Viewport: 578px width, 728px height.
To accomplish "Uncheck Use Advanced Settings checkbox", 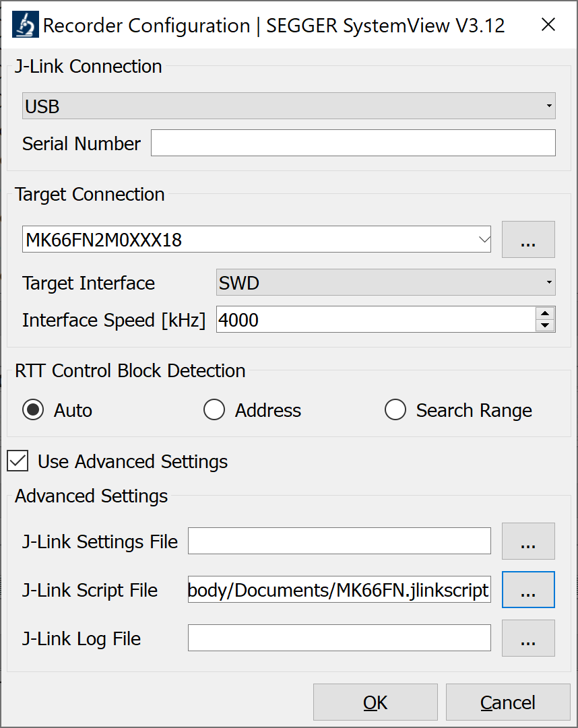I will pyautogui.click(x=18, y=461).
